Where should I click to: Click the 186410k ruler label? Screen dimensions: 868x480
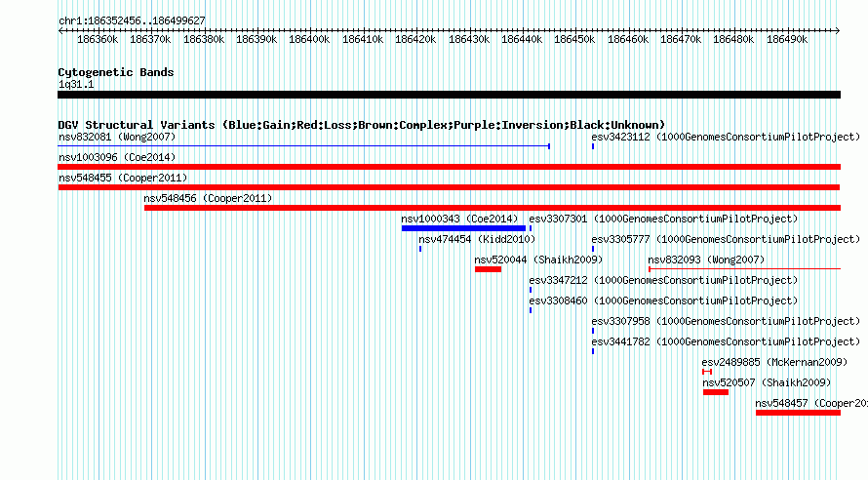[x=363, y=39]
